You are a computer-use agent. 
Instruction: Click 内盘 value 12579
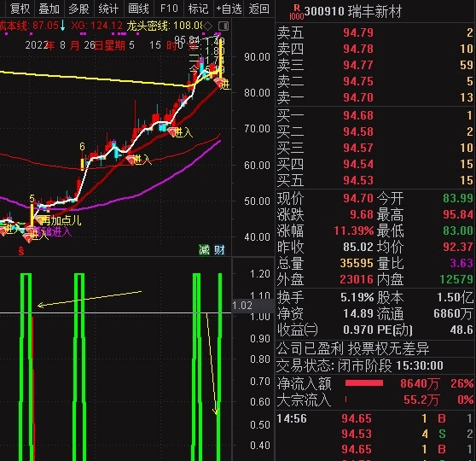456,279
